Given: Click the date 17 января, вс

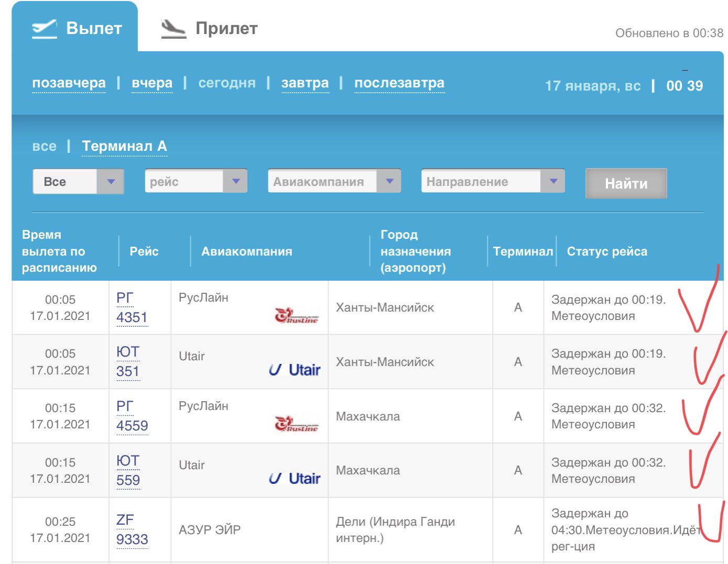Looking at the screenshot, I should (x=593, y=86).
